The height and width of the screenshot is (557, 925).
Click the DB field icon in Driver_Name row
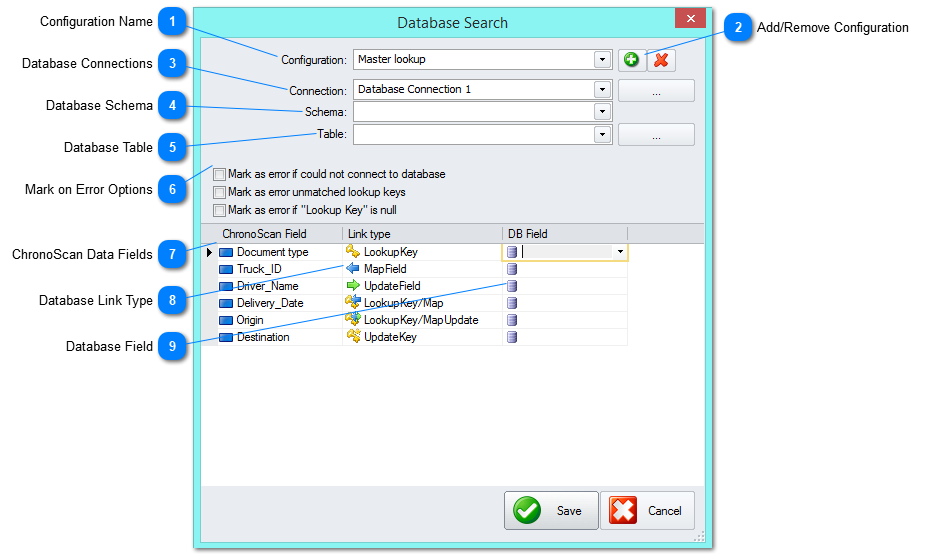click(x=512, y=286)
